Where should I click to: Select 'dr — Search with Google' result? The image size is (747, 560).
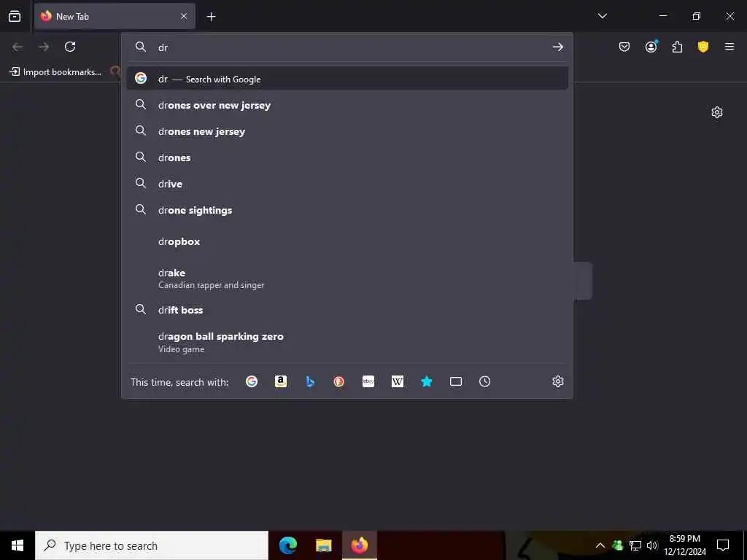(x=347, y=79)
